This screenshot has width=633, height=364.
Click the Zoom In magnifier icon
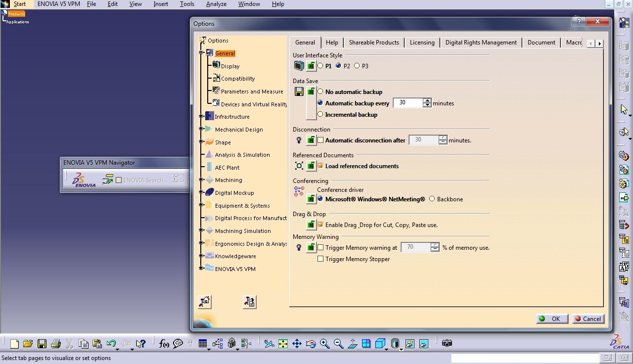(324, 343)
